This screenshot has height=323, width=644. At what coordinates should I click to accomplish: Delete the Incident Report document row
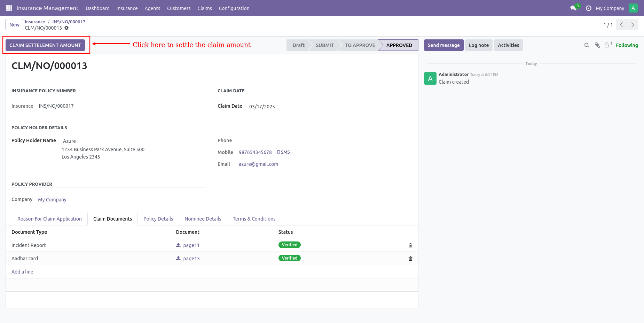(410, 245)
